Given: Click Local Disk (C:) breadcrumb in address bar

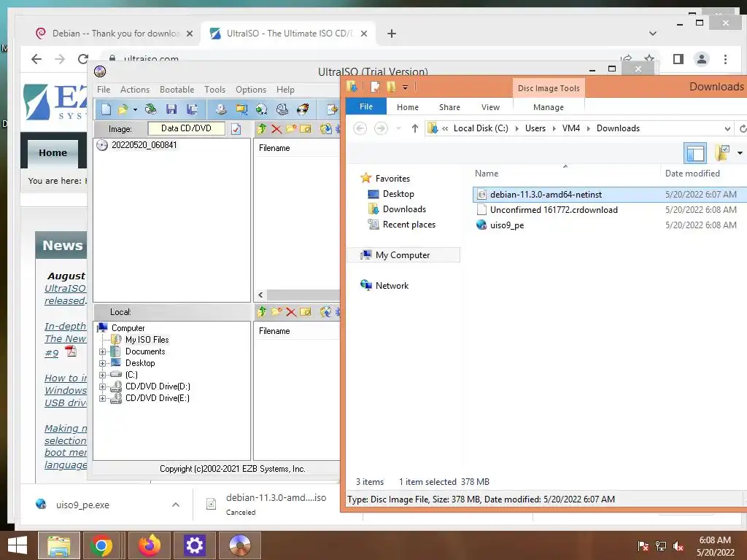Looking at the screenshot, I should [481, 128].
